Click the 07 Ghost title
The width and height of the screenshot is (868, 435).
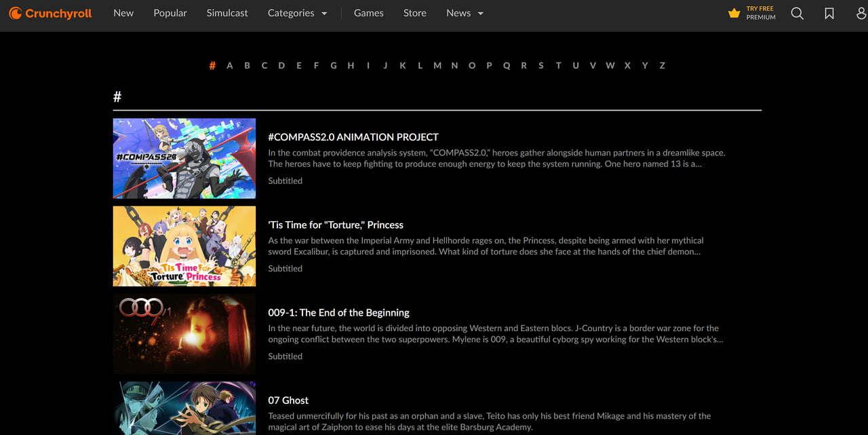[288, 400]
